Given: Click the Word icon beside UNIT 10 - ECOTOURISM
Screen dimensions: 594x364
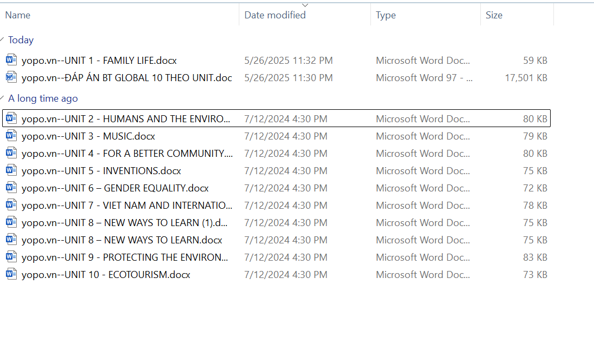Looking at the screenshot, I should 11,274.
